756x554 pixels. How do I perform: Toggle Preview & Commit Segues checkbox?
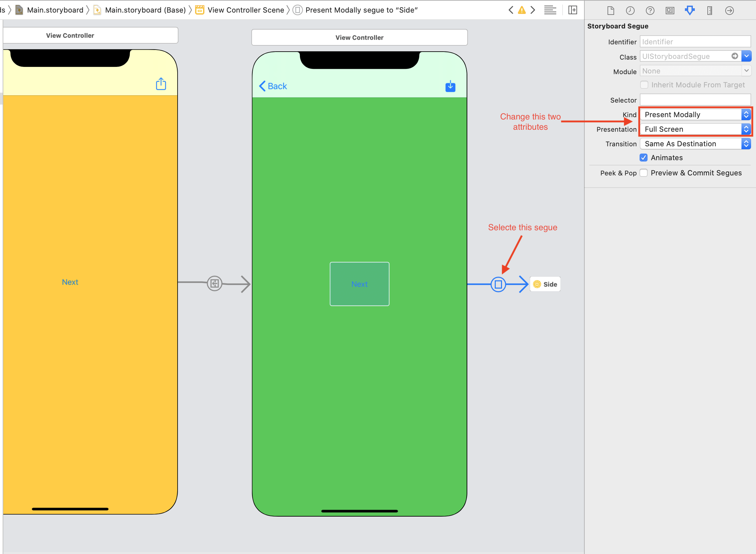[644, 172]
